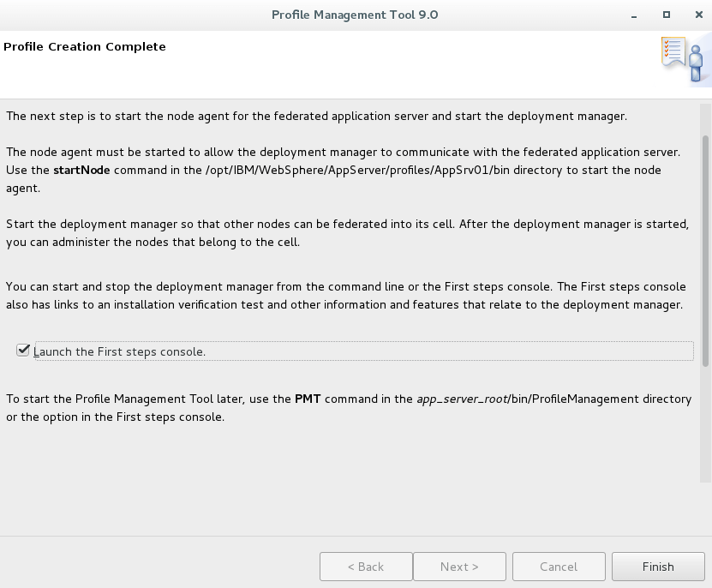Click the disabled Back button
The height and width of the screenshot is (588, 712).
pyautogui.click(x=366, y=567)
